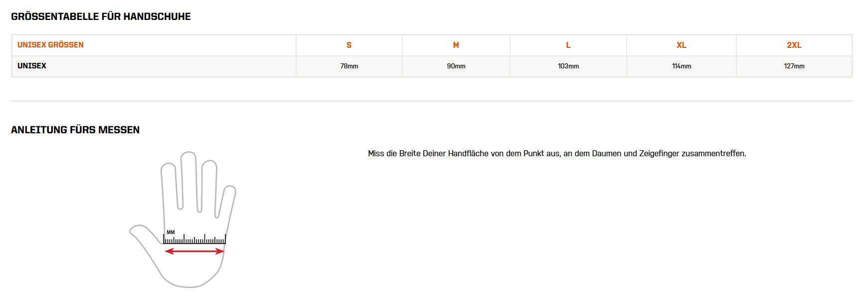Image resolution: width=868 pixels, height=300 pixels.
Task: Click the hand illustration's middle finger
Action: (x=188, y=180)
